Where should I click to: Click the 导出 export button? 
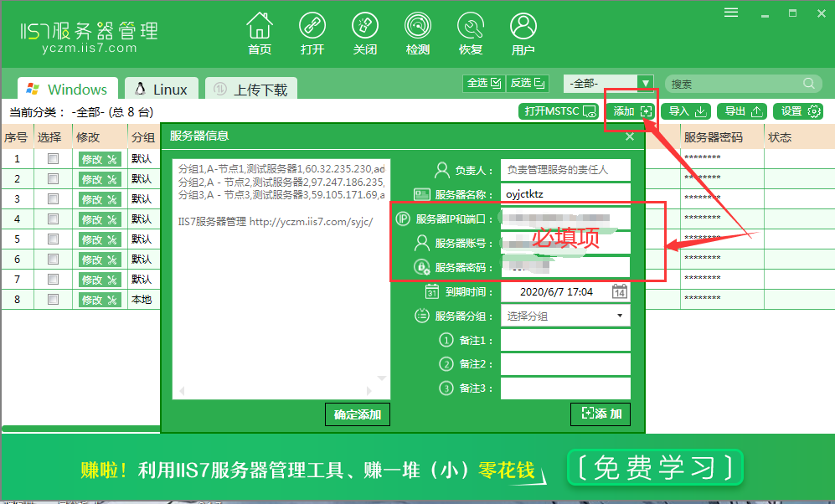(742, 111)
